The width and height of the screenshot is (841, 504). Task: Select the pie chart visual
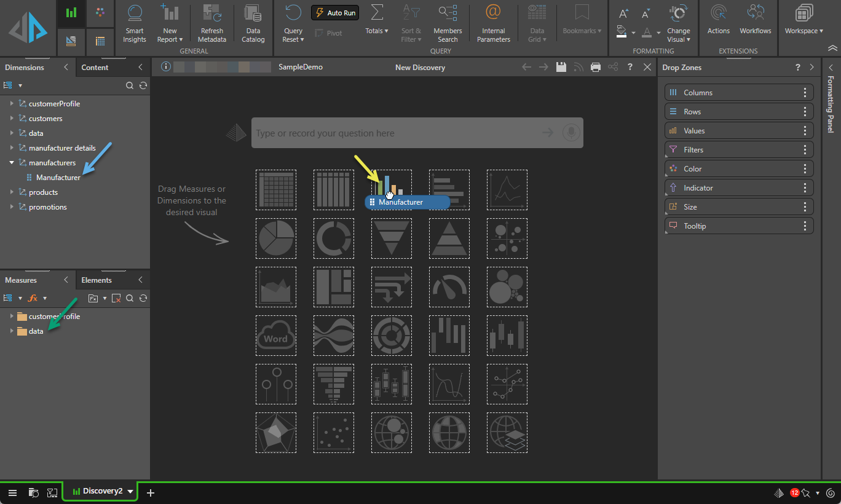pyautogui.click(x=276, y=238)
